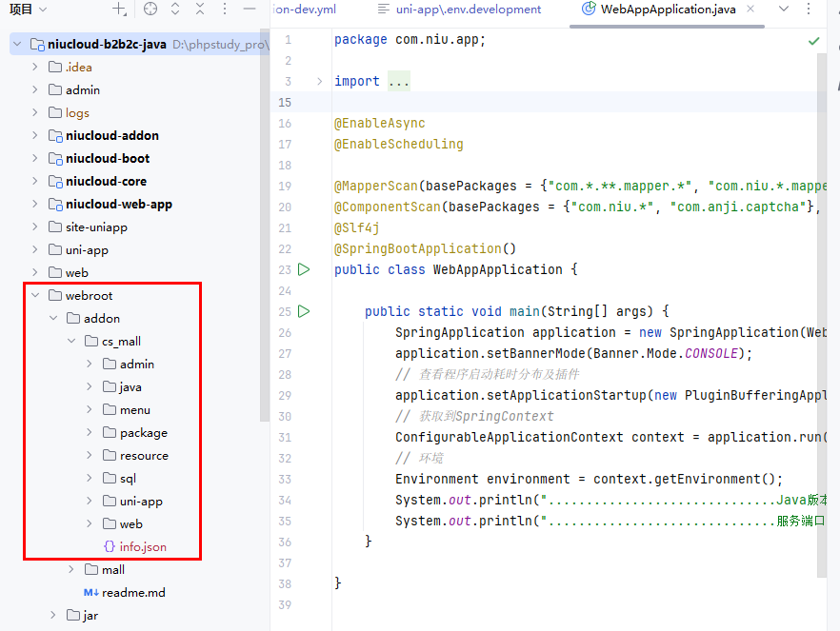Show the hidden editor tabs dropdown

(x=784, y=10)
